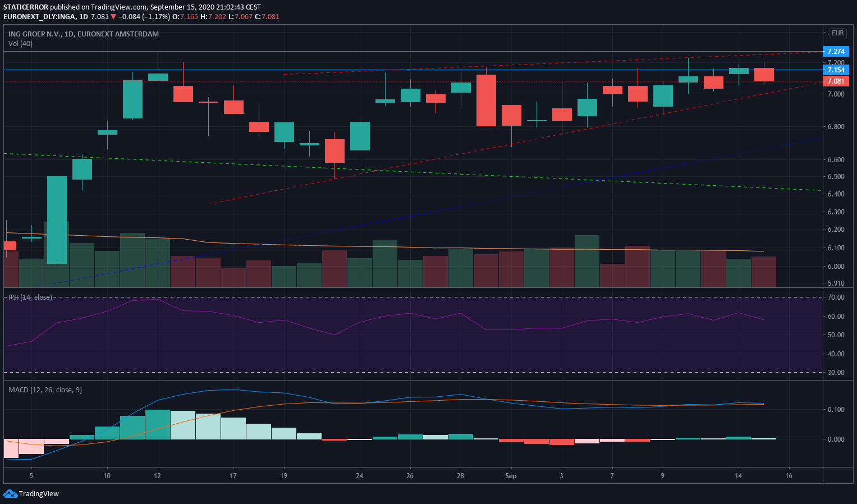Screen dimensions: 857x504
Task: Click the 5.910 price axis value
Action: (836, 283)
